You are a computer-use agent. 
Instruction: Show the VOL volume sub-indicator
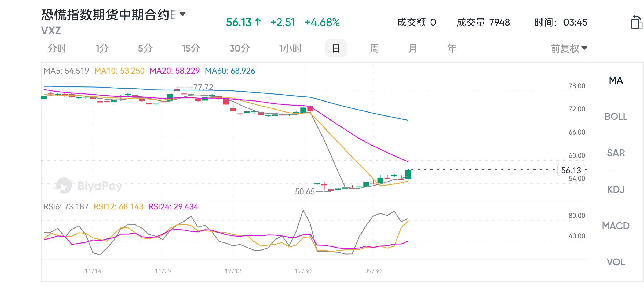pyautogui.click(x=616, y=262)
